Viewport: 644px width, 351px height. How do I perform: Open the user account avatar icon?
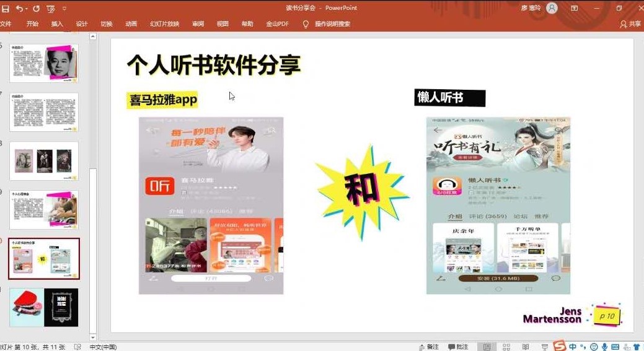(552, 8)
